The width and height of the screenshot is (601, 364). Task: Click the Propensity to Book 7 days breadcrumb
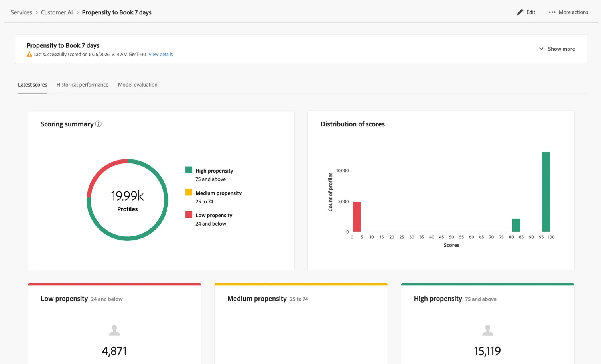117,12
